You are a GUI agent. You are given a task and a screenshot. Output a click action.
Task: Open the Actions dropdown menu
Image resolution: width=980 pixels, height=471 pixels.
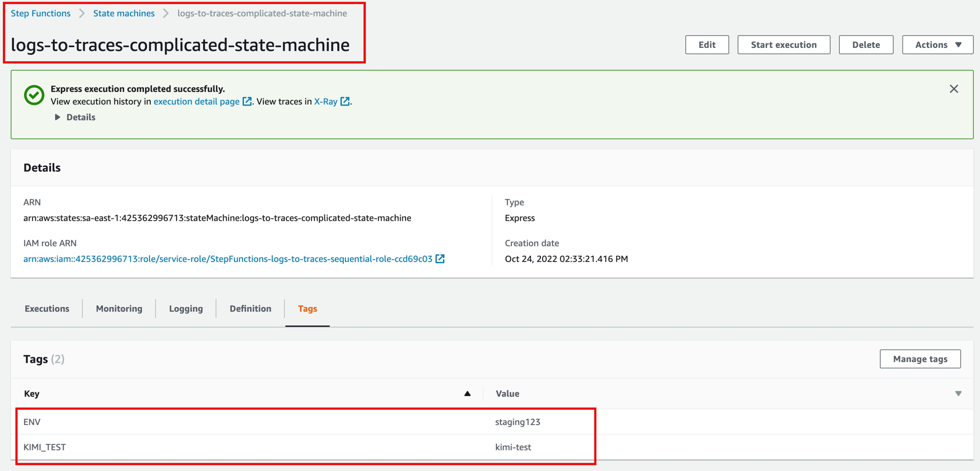(937, 45)
